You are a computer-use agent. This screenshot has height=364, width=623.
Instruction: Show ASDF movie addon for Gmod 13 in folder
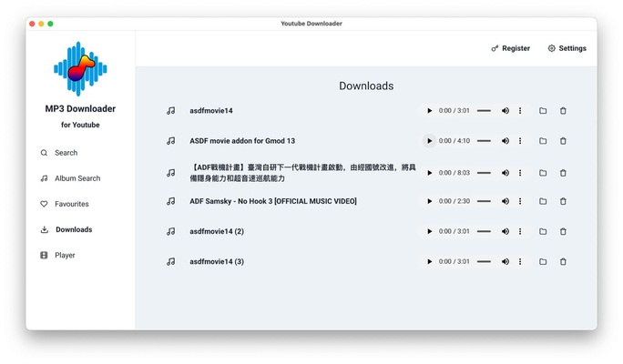click(543, 141)
